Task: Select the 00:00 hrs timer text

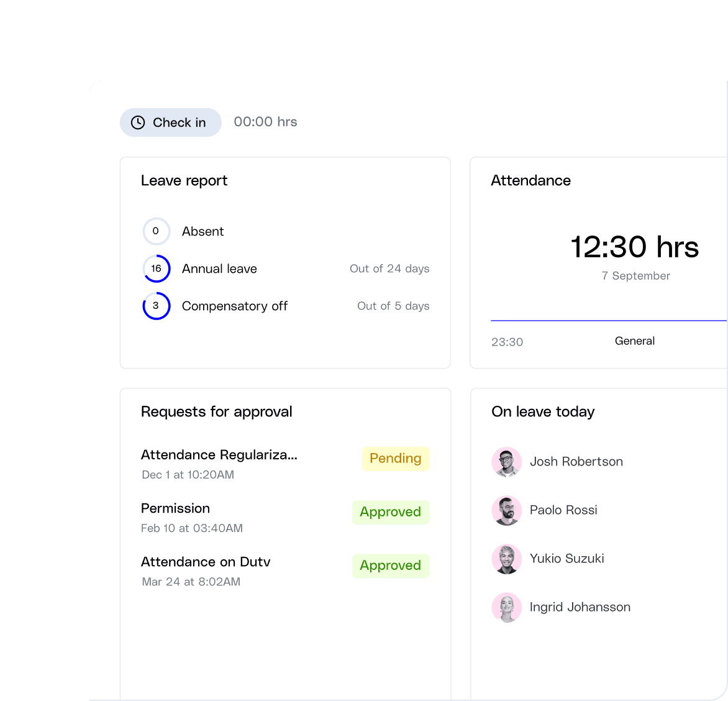Action: tap(266, 122)
